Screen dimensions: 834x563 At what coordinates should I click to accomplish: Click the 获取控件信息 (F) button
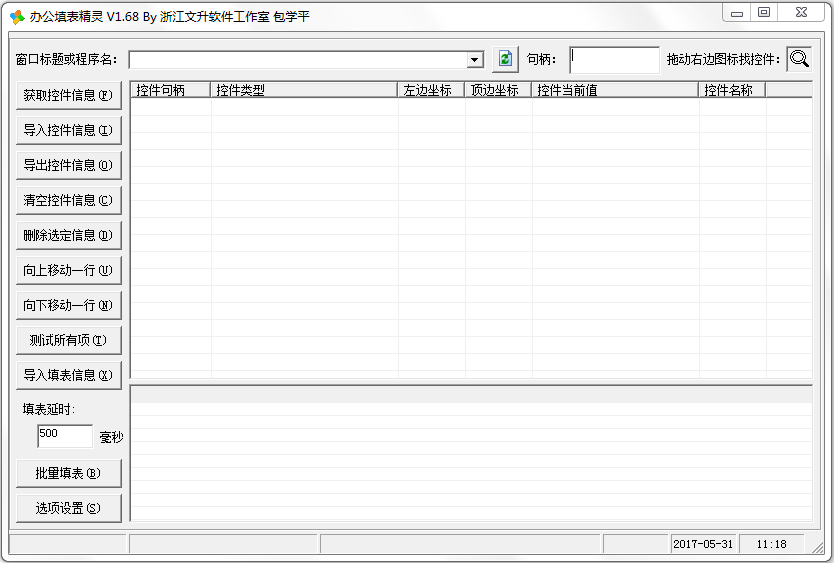point(69,95)
